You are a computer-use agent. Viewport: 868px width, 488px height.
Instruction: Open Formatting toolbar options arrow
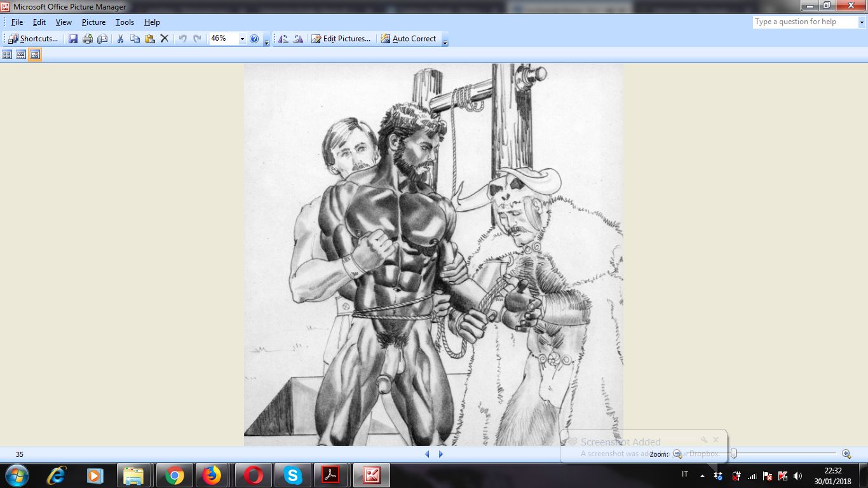tap(445, 39)
